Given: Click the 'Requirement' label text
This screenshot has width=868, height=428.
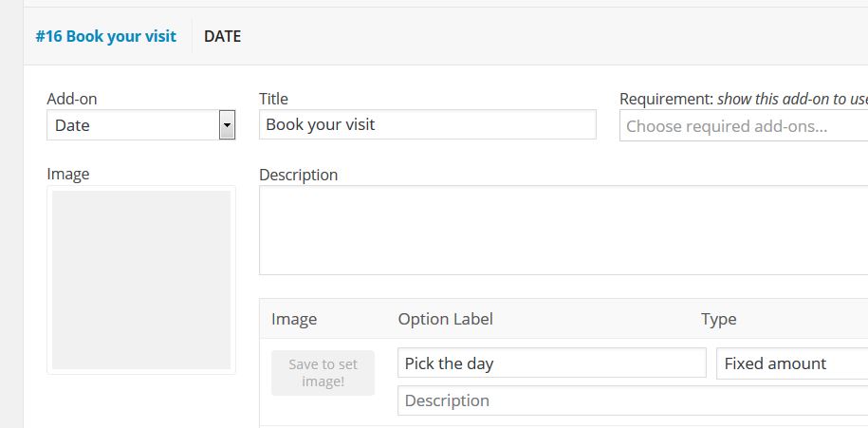Looking at the screenshot, I should tap(664, 99).
